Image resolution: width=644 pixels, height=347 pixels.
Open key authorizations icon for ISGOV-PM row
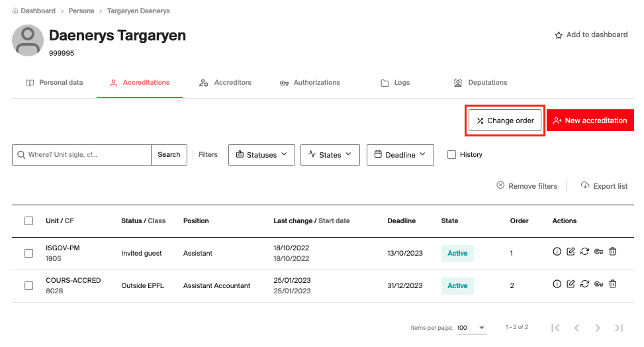pos(598,252)
